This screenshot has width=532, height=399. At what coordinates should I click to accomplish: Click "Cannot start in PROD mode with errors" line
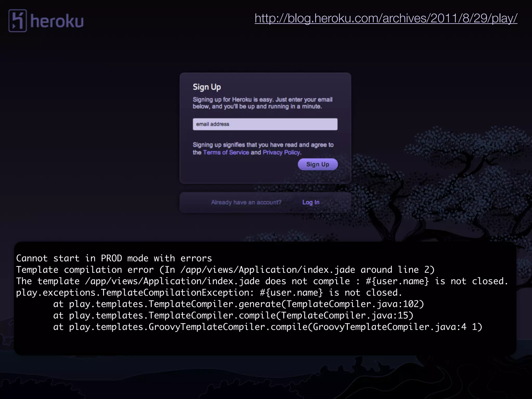pos(114,258)
